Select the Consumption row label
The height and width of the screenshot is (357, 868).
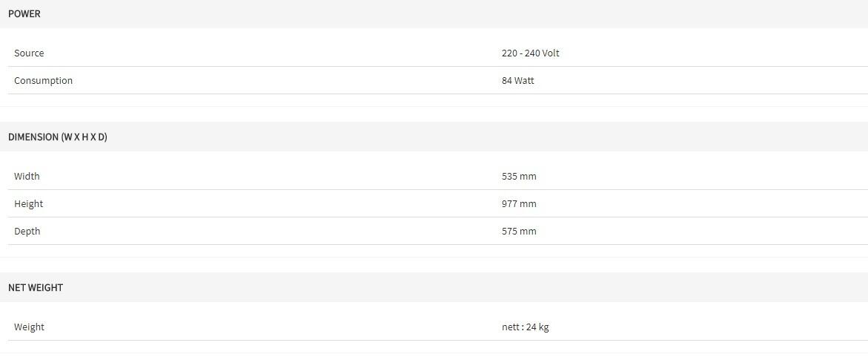coord(43,80)
